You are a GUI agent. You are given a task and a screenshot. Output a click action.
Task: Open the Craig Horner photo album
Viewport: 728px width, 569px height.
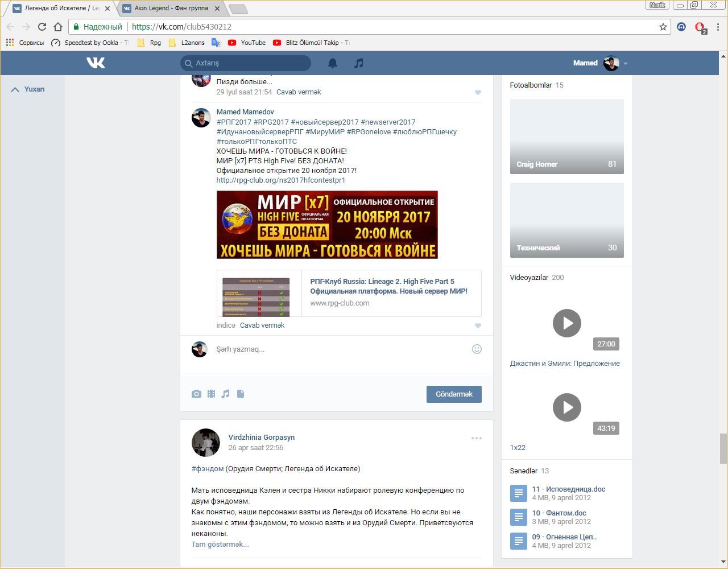coord(567,137)
